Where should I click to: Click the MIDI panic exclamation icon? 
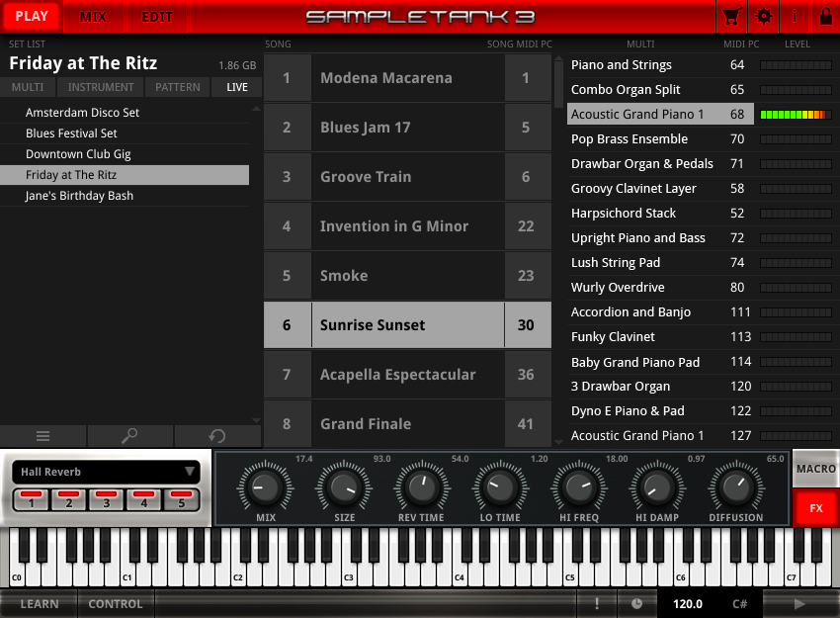tap(596, 604)
